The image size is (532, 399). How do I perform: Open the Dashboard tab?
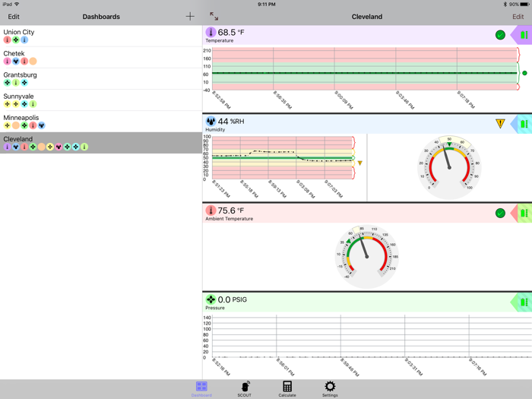coord(201,389)
